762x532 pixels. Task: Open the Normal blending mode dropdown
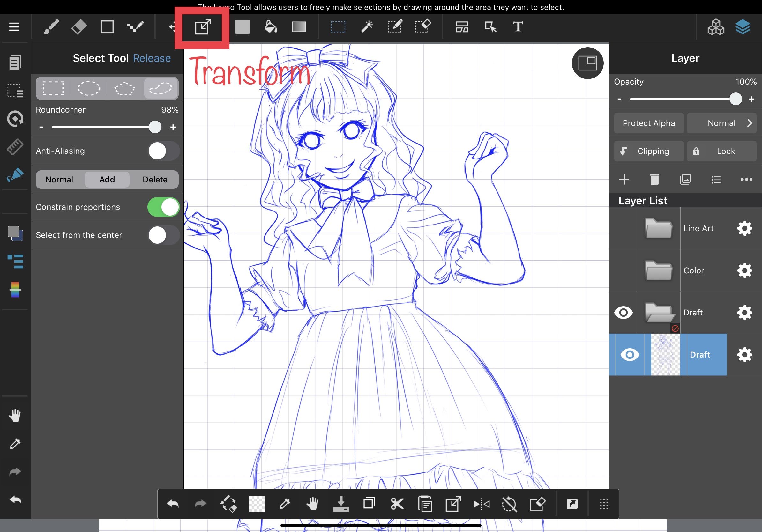(721, 123)
